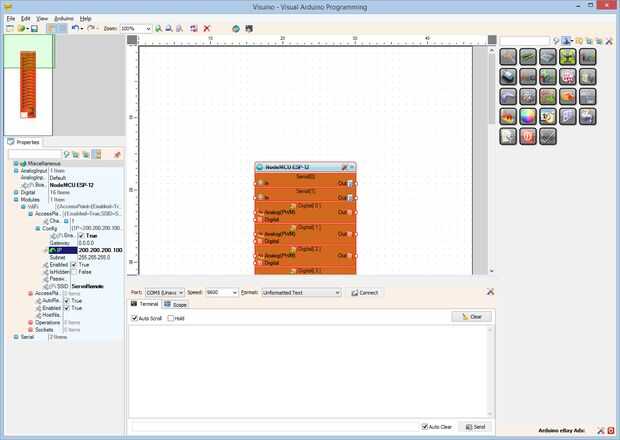This screenshot has width=620, height=440.
Task: Click the green round upload-to-Arduino toolbar icon
Action: (236, 28)
